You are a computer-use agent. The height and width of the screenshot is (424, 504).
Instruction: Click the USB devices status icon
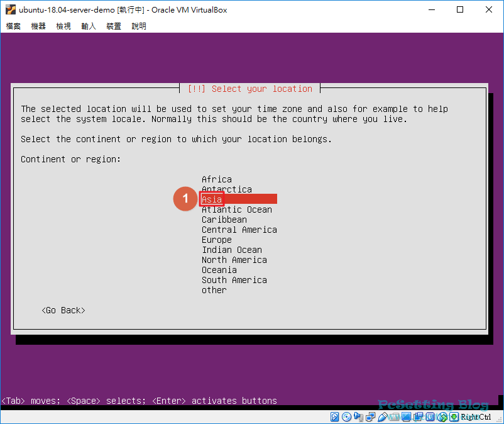click(x=383, y=417)
